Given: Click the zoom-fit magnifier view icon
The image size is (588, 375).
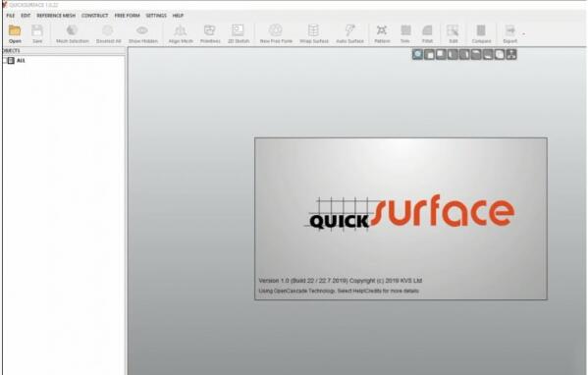Looking at the screenshot, I should [417, 54].
